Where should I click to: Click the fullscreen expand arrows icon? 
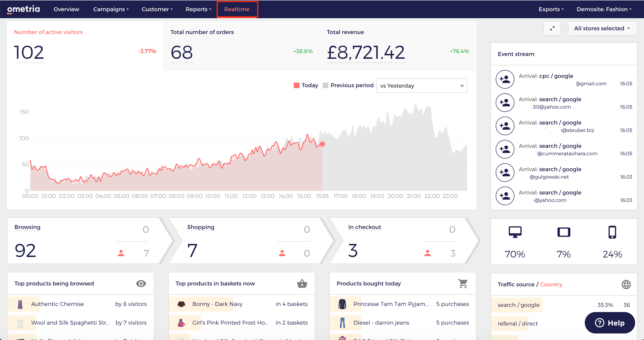tap(552, 28)
